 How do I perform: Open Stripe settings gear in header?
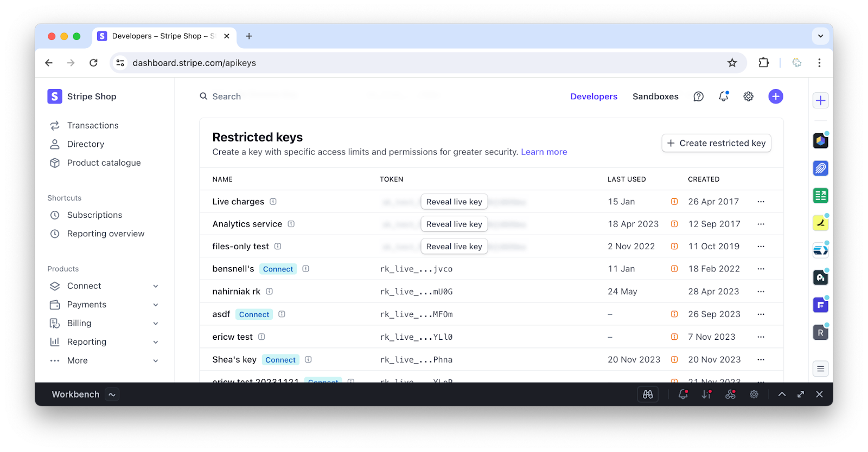[x=748, y=96]
